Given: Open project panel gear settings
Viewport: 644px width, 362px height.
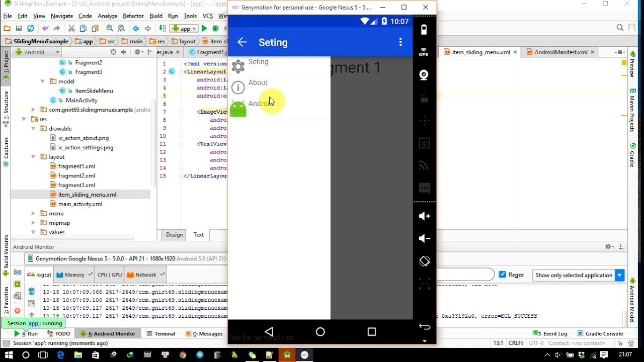Looking at the screenshot, I should pyautogui.click(x=138, y=52).
